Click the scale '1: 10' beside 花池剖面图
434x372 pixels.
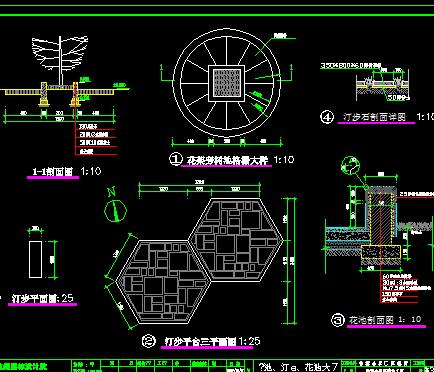410,319
